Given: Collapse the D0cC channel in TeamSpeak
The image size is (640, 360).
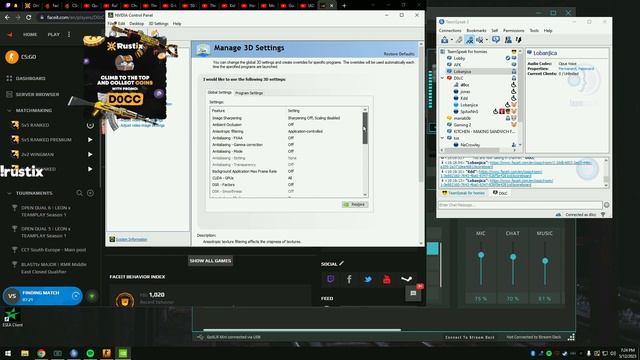Looking at the screenshot, I should (442, 78).
